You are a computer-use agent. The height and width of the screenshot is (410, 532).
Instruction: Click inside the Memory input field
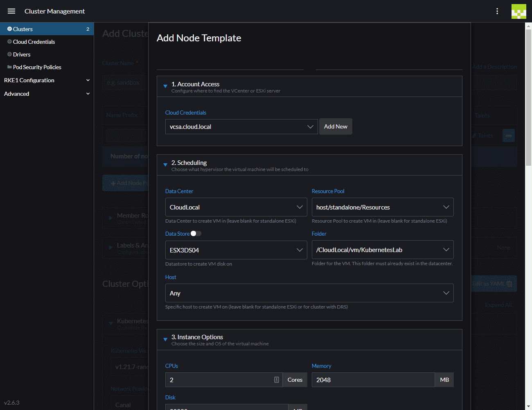click(373, 380)
